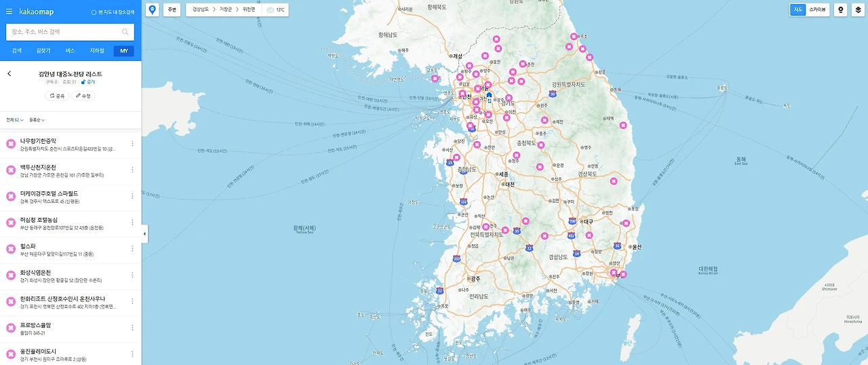Click pink marker icon for 힐스파
Viewport: 868px width, 365px height.
pos(11,249)
